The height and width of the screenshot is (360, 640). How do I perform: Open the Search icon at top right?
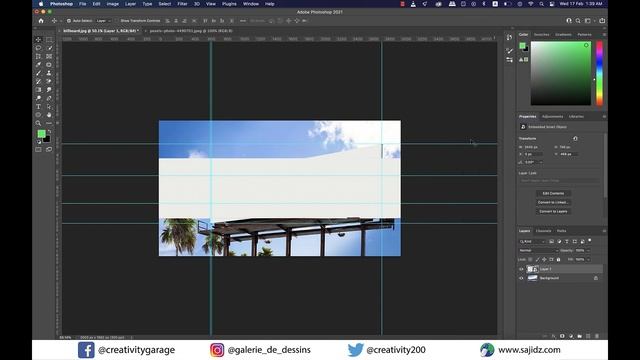point(578,20)
